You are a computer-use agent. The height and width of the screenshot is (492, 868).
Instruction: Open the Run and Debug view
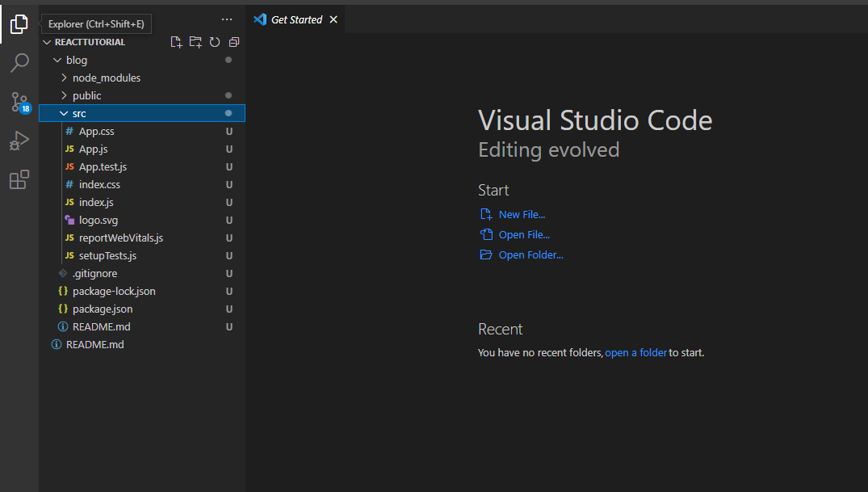tap(19, 141)
